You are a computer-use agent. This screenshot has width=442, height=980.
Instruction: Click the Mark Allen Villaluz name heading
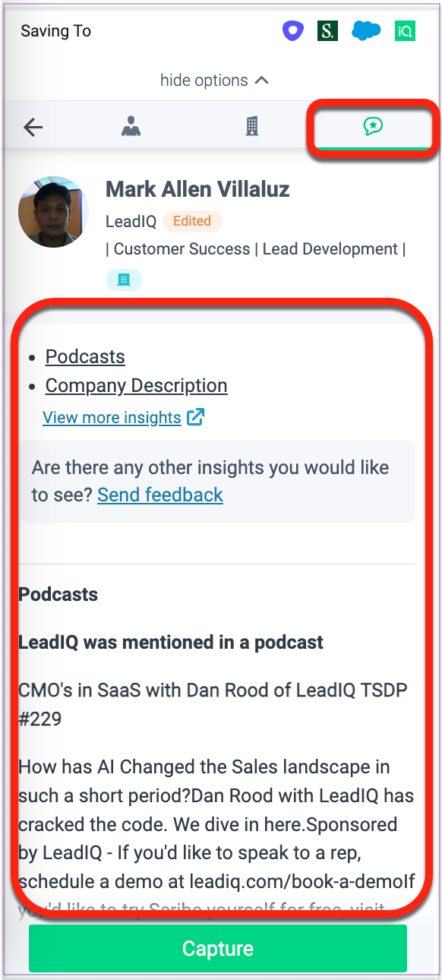(197, 188)
